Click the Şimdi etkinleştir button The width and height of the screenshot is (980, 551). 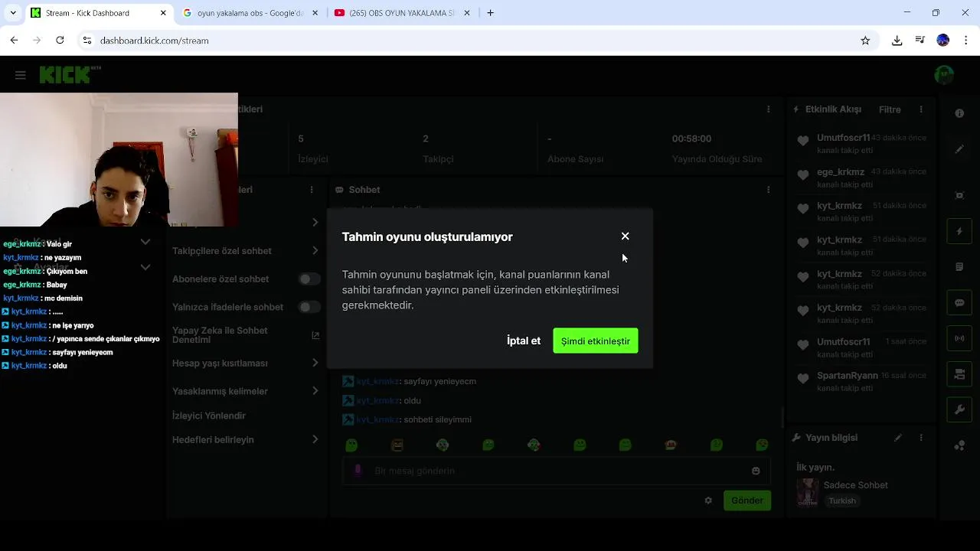point(595,341)
